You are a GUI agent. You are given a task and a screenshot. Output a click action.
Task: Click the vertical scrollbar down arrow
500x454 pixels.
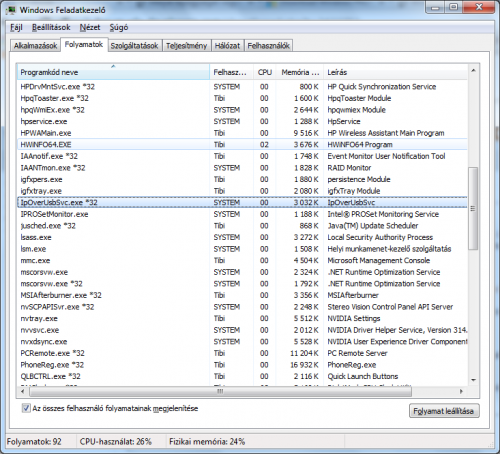(x=473, y=380)
